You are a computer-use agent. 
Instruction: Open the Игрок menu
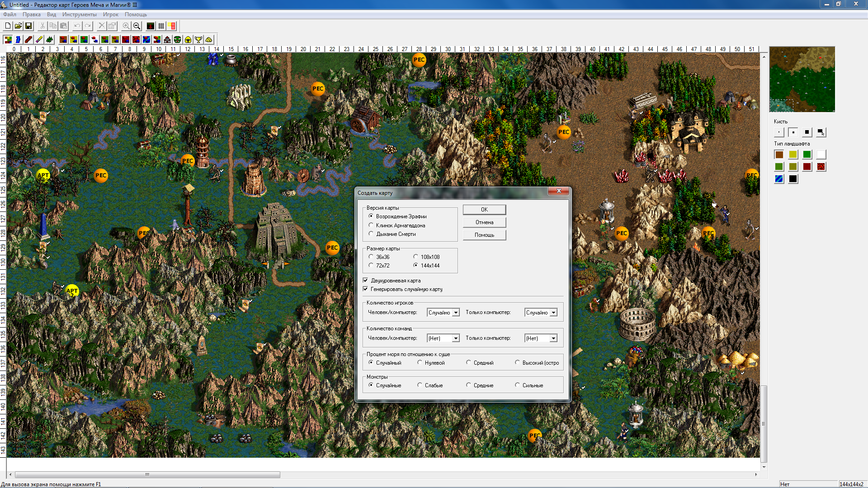tap(111, 14)
